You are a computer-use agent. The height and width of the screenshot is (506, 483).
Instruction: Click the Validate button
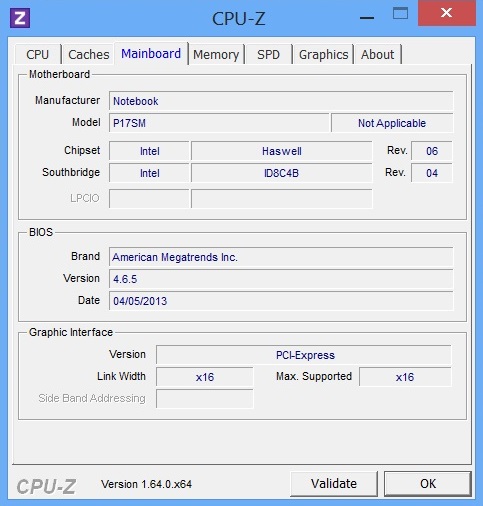334,484
